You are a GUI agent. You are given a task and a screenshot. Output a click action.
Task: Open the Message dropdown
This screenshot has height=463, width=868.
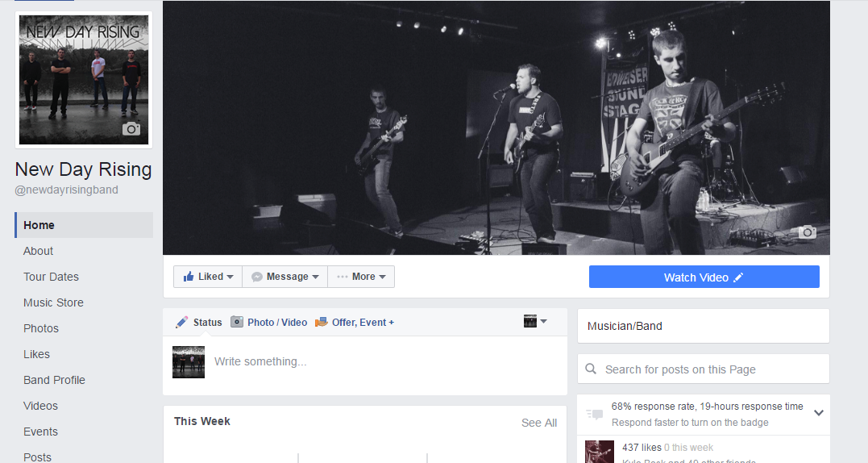coord(285,277)
